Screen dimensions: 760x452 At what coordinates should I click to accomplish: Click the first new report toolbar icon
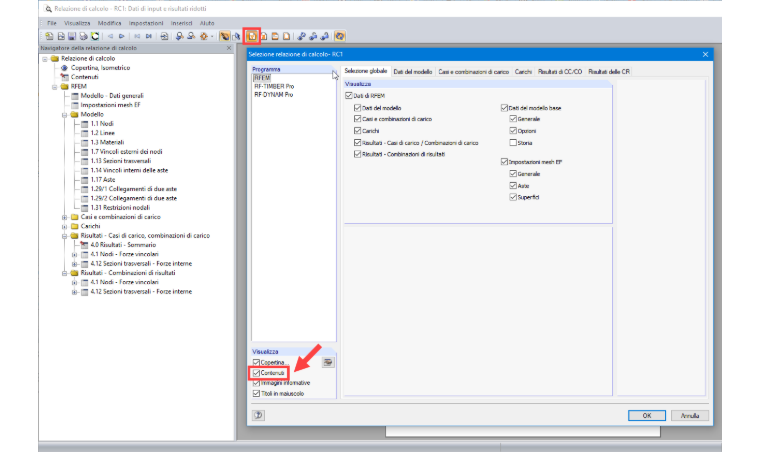click(x=49, y=36)
